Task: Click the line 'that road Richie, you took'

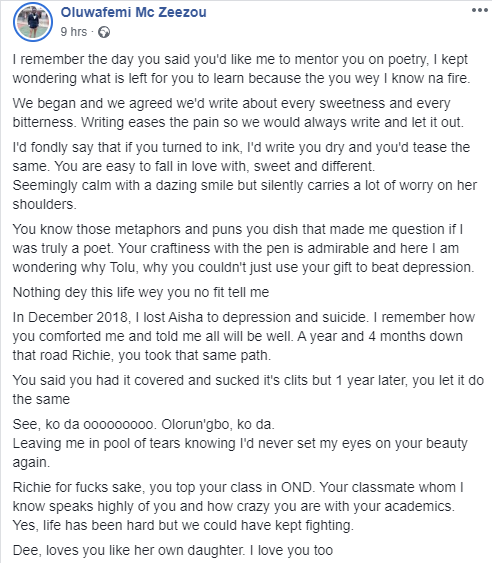Action: coord(142,355)
